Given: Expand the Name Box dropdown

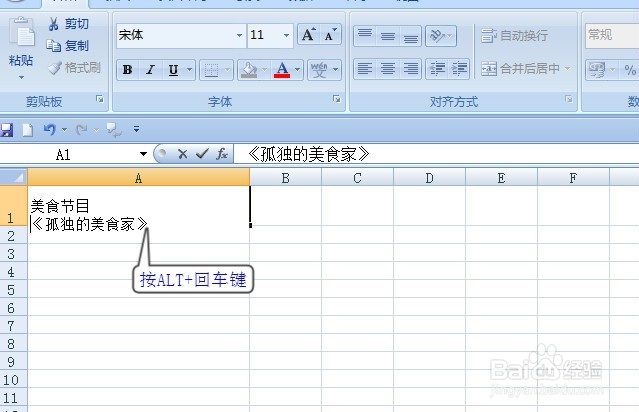Looking at the screenshot, I should pyautogui.click(x=143, y=154).
